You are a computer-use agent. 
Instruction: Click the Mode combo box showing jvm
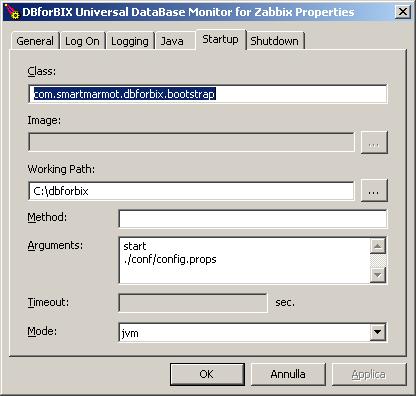pyautogui.click(x=253, y=332)
